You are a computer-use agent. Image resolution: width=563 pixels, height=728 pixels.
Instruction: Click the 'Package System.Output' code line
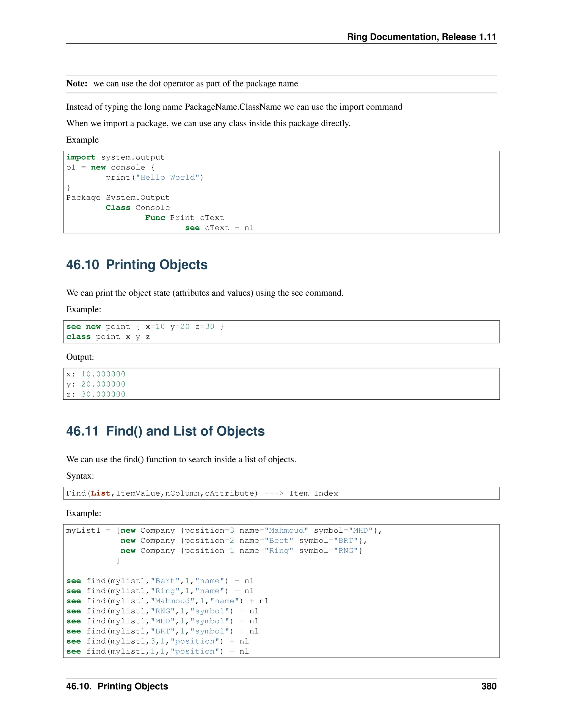pos(118,198)
